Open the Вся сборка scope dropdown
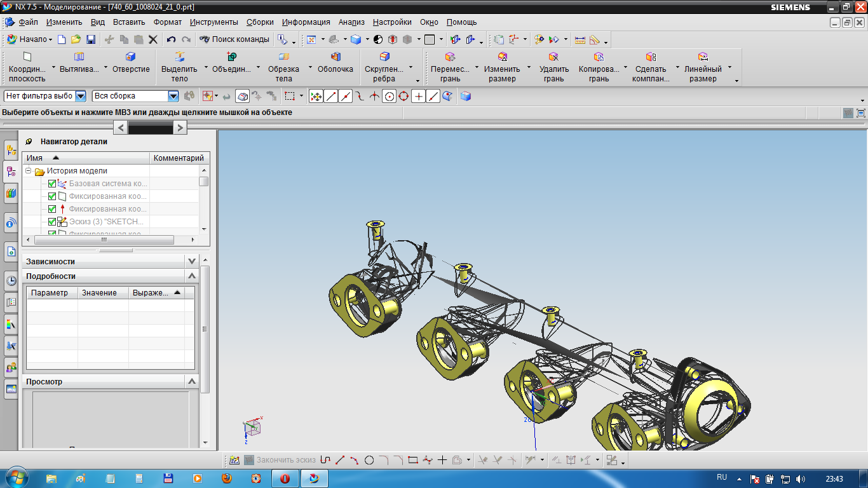Viewport: 868px width, 488px height. point(173,96)
